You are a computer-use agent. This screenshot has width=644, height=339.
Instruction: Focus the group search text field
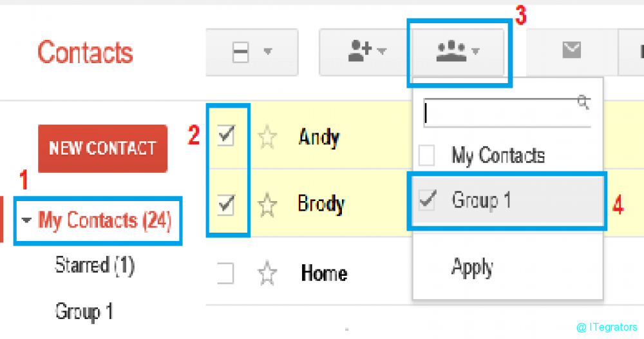[x=507, y=113]
